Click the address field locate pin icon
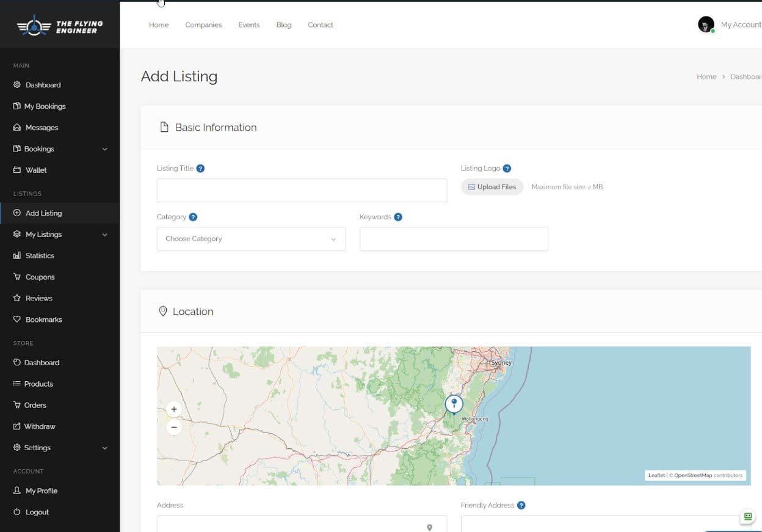 pos(429,527)
